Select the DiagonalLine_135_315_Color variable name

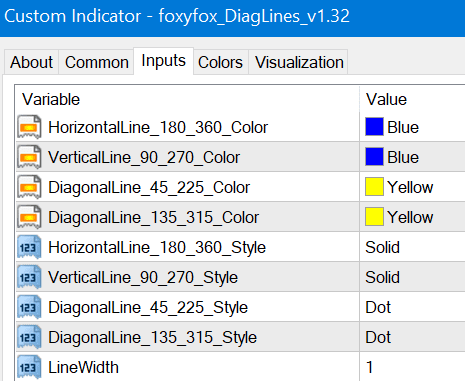(x=154, y=217)
